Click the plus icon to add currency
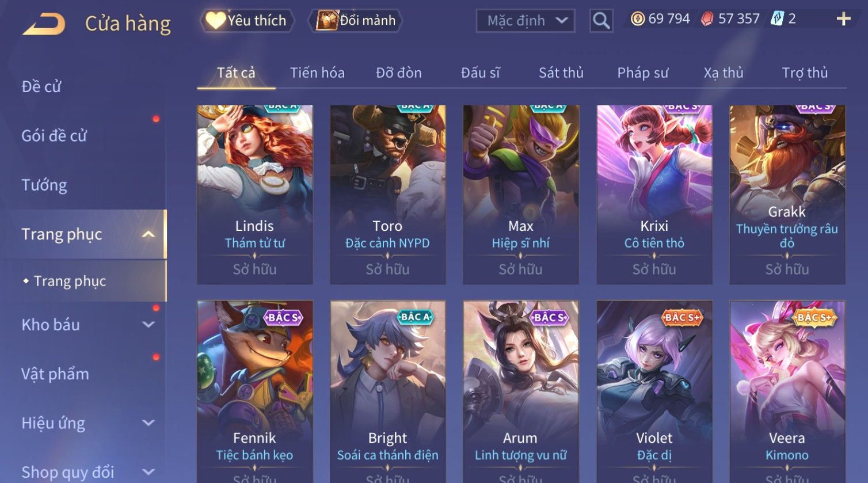 tap(843, 20)
